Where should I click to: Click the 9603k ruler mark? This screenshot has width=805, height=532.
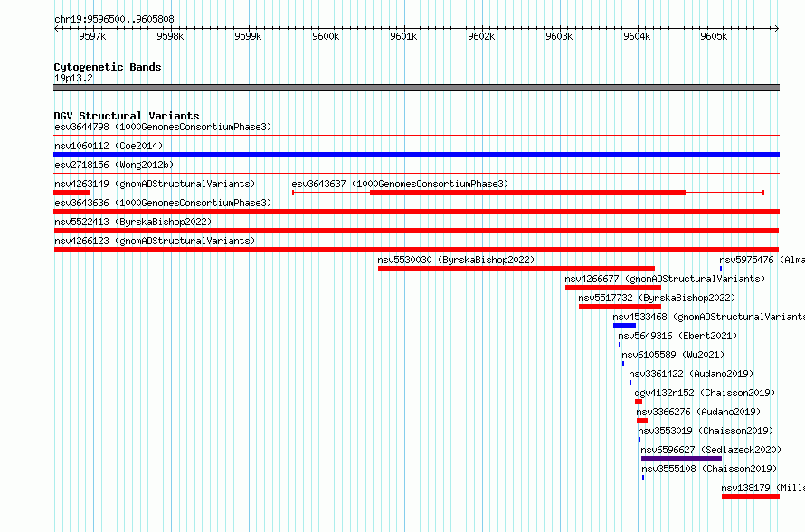559,36
